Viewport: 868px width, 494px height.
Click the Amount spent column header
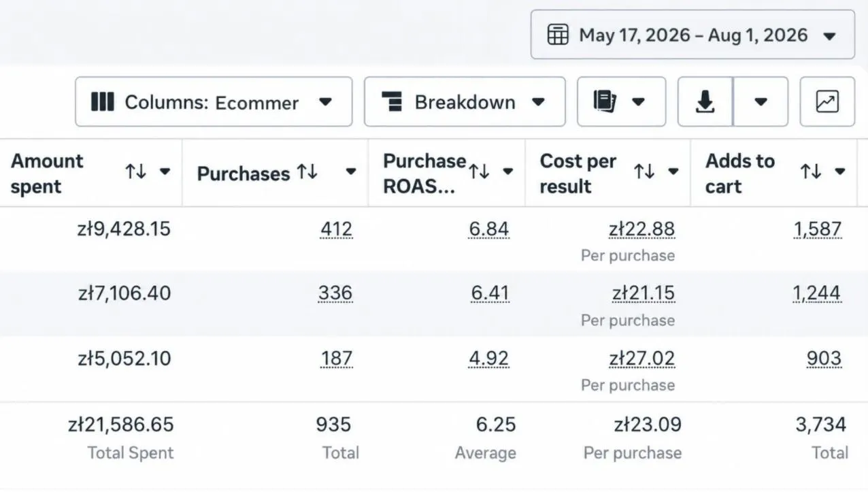pyautogui.click(x=47, y=174)
